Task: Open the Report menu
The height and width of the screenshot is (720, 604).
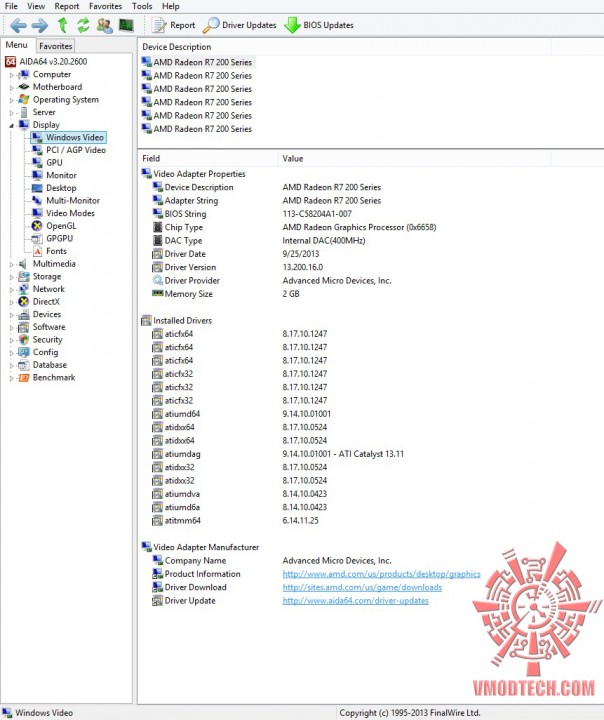Action: click(x=67, y=6)
